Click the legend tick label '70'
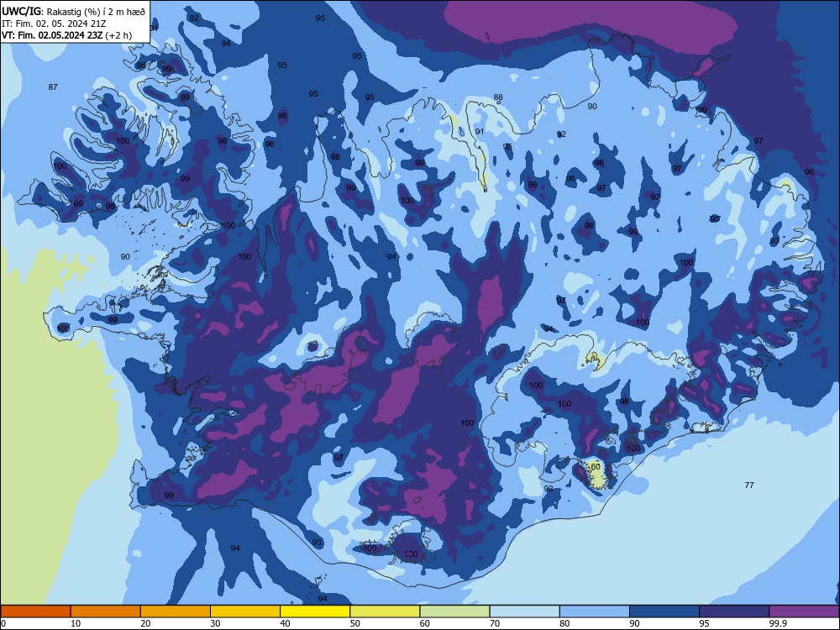Screen dimensions: 840x630 pyautogui.click(x=495, y=623)
